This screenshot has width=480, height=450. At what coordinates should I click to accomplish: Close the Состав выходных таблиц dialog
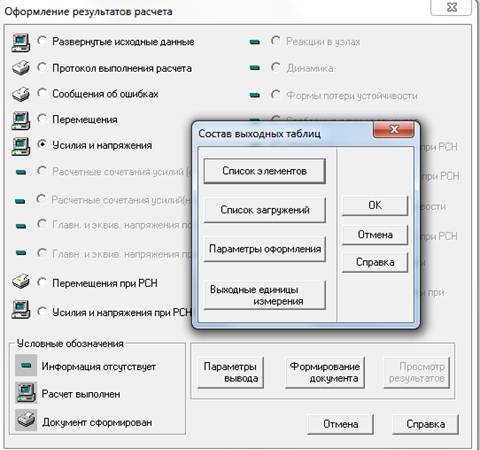[x=394, y=129]
